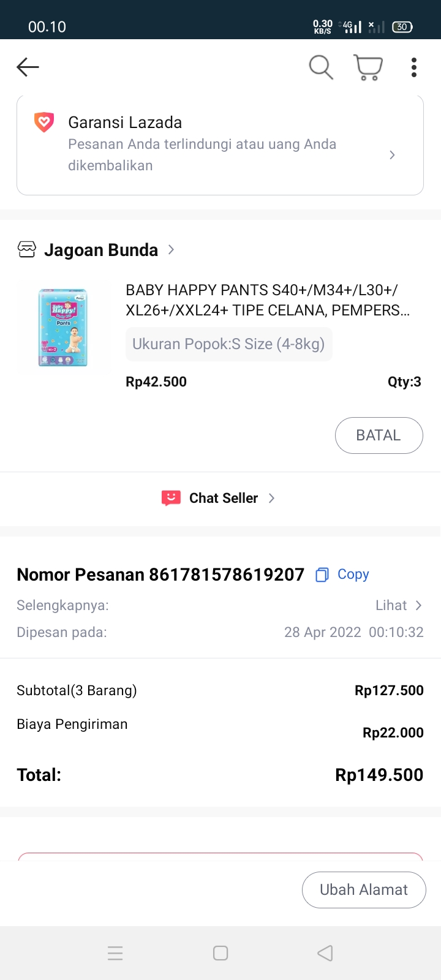Open the three-dot overflow menu
This screenshot has height=980, width=441.
pos(414,67)
